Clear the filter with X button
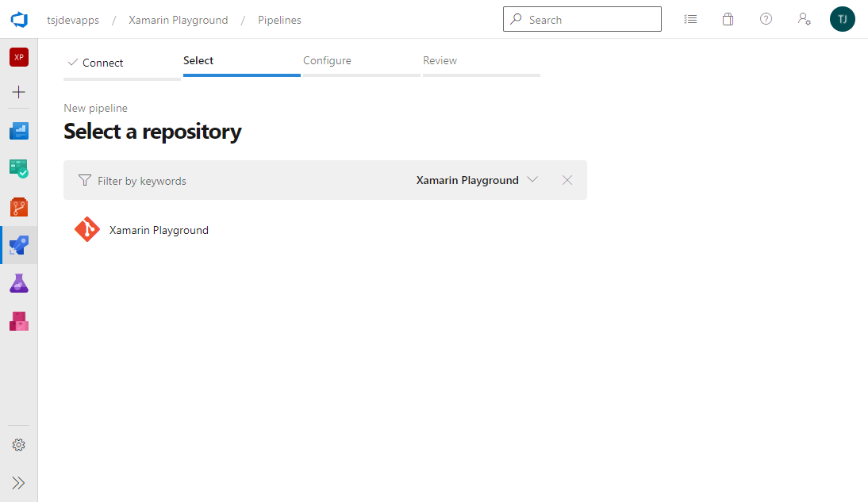The width and height of the screenshot is (868, 502). (567, 180)
